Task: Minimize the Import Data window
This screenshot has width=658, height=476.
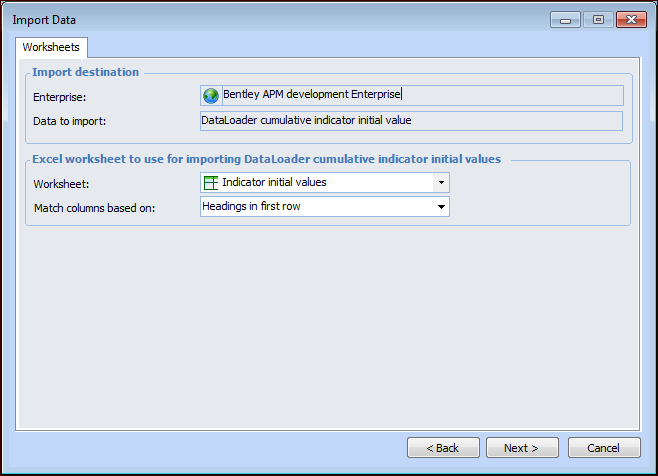Action: coord(565,20)
